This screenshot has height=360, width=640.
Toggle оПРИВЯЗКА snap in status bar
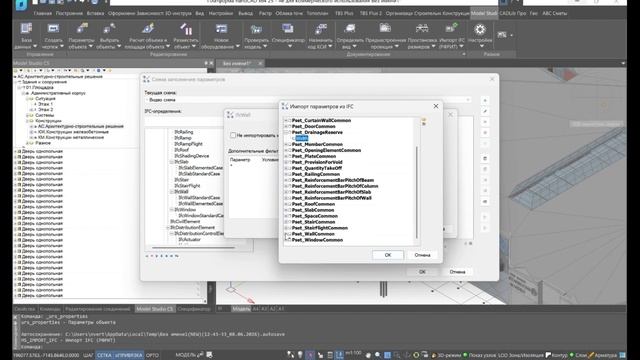(129, 355)
